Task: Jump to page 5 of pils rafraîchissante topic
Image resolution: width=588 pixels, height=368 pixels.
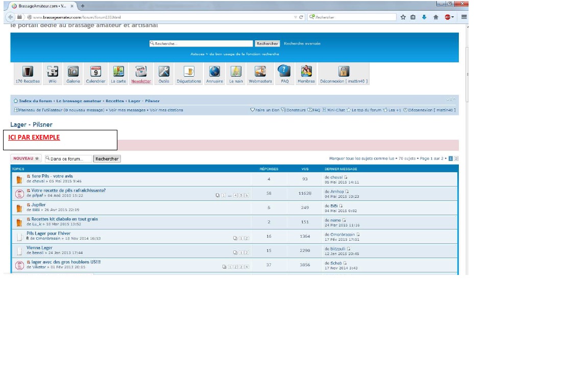Action: [241, 195]
